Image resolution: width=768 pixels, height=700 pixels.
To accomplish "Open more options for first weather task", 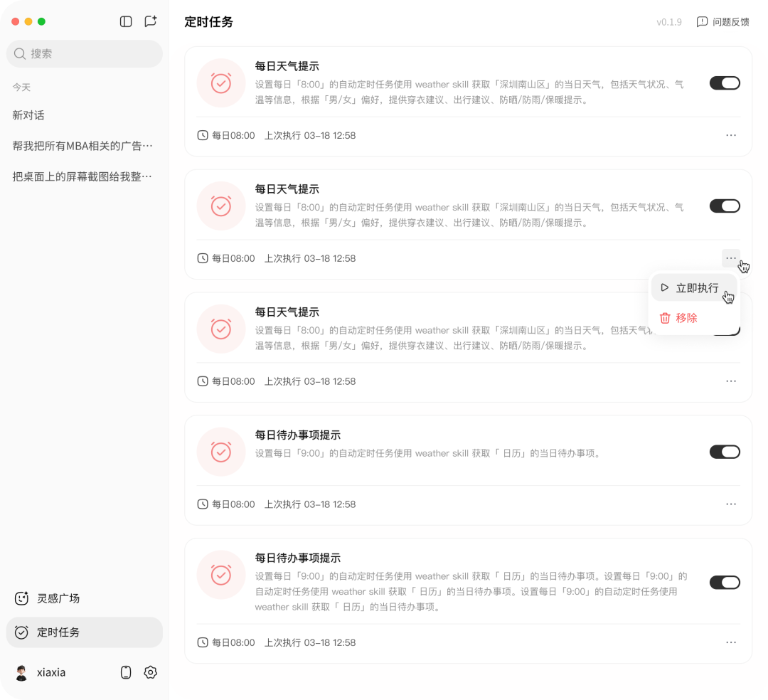I will coord(731,135).
